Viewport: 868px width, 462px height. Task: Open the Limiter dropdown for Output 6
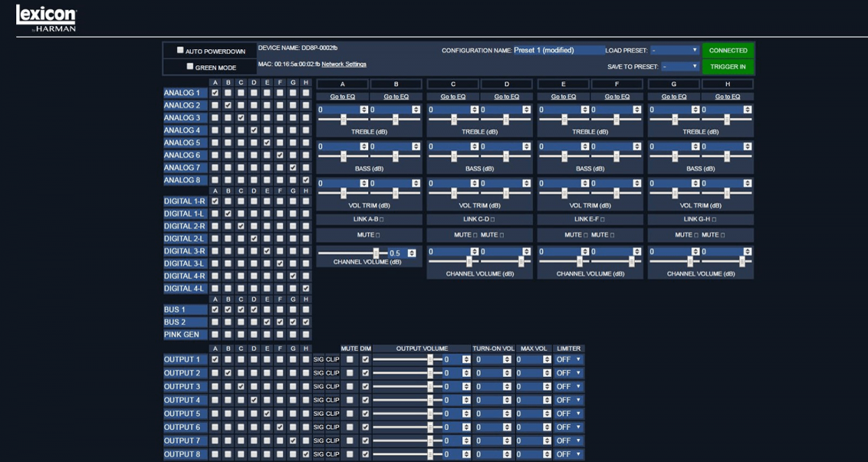point(568,428)
